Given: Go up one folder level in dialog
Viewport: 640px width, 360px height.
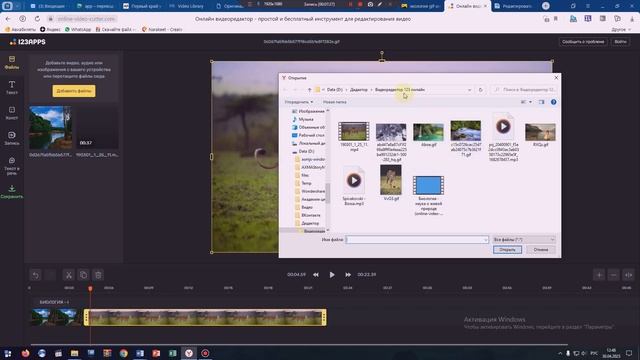Looking at the screenshot, I should pos(309,89).
